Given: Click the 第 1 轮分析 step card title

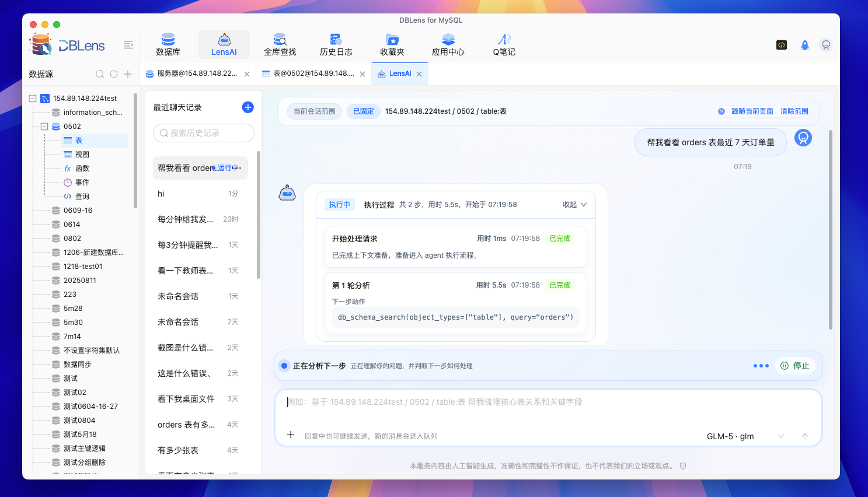Looking at the screenshot, I should (351, 285).
